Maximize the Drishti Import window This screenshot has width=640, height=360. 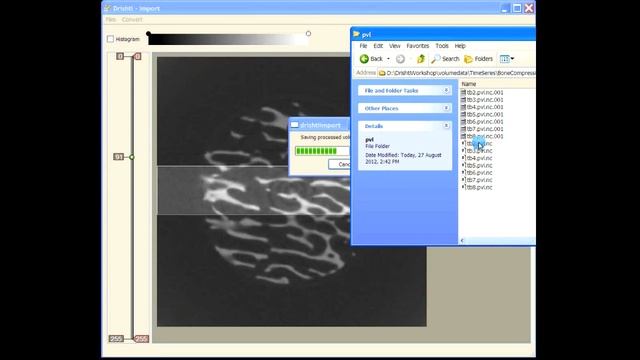coord(517,8)
